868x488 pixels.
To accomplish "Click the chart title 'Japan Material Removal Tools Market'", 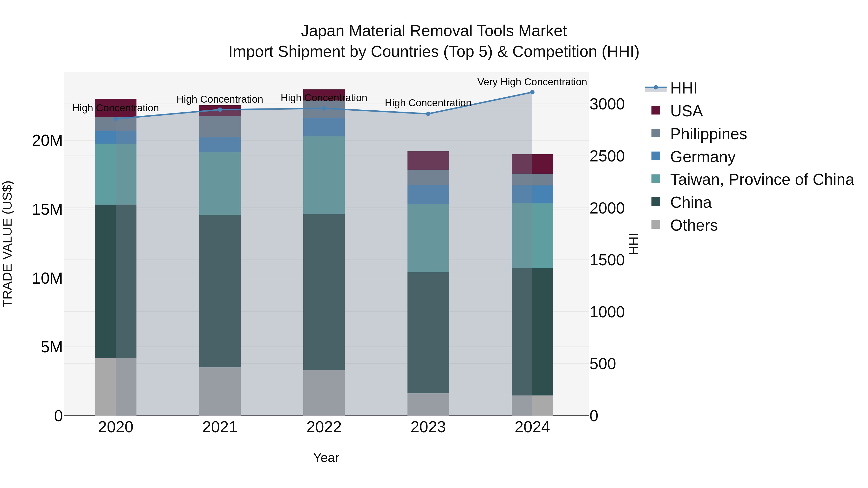I will coord(434,31).
